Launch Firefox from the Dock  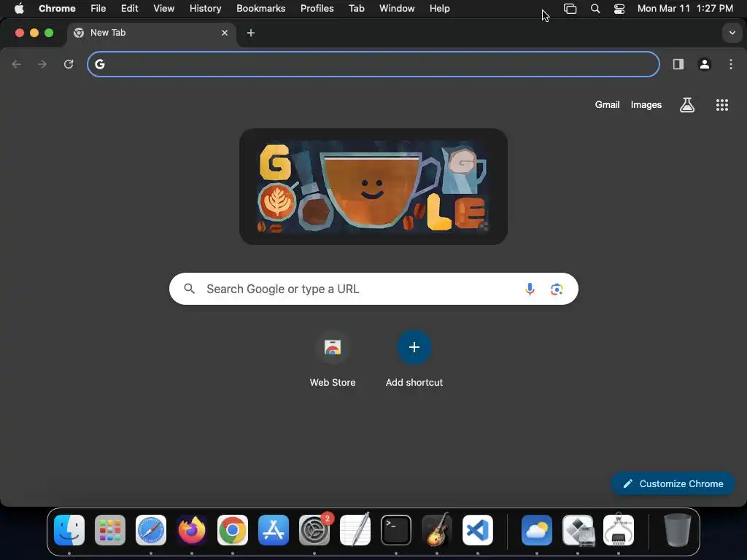(x=192, y=530)
